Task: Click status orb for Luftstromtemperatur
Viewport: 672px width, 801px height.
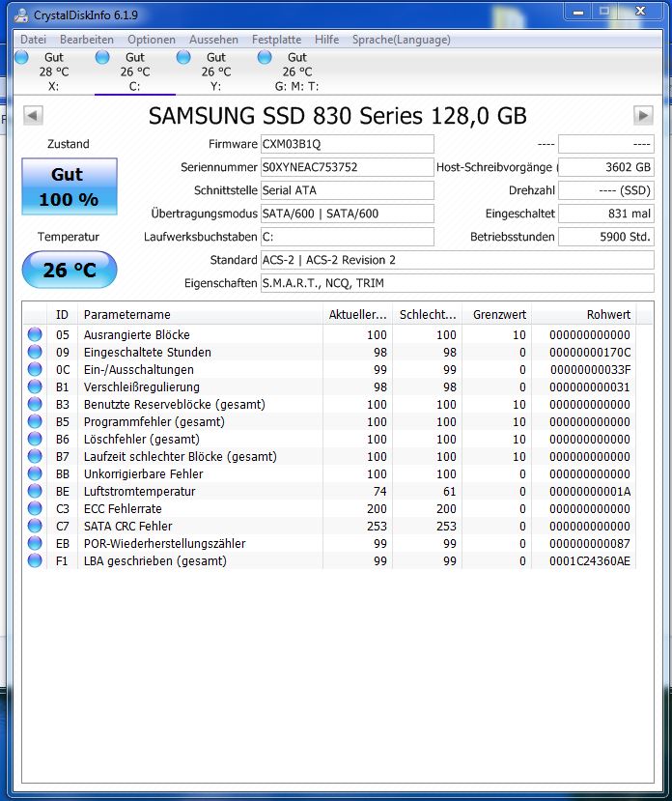Action: [x=35, y=491]
